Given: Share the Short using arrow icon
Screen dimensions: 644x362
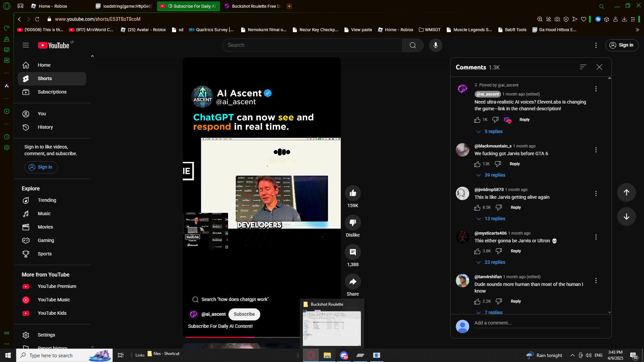Looking at the screenshot, I should click(353, 282).
